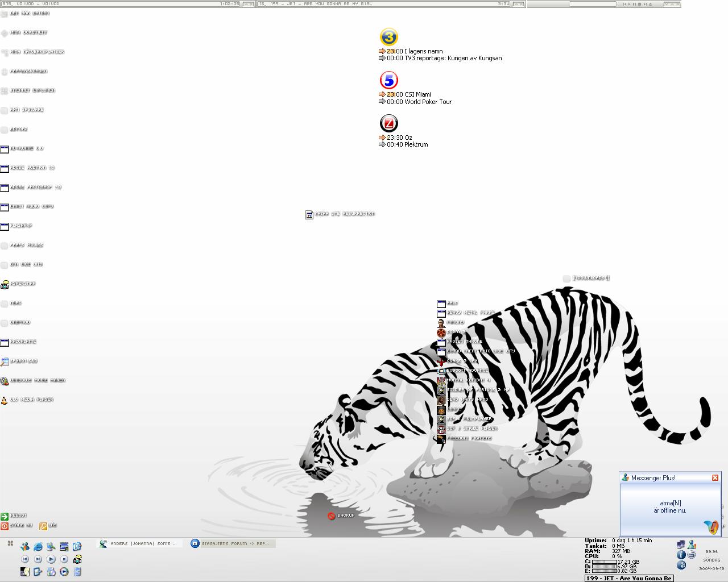Open Dead Man's Hand shortcut
The image size is (728, 582).
[463, 400]
